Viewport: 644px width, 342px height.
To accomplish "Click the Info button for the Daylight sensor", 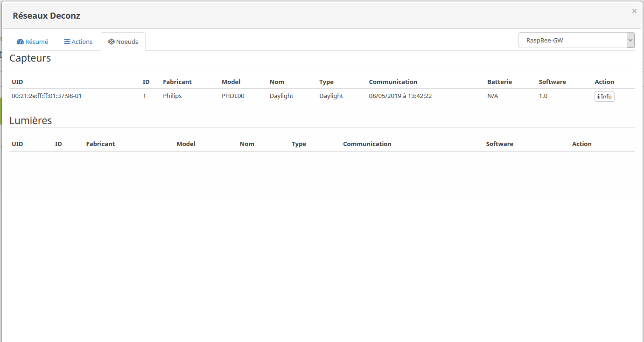I will pyautogui.click(x=604, y=97).
